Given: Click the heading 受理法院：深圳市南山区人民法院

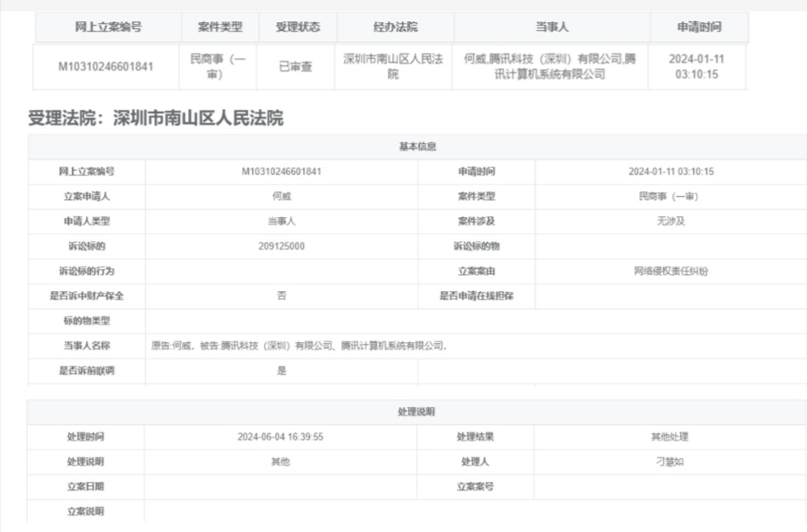Looking at the screenshot, I should (x=156, y=118).
